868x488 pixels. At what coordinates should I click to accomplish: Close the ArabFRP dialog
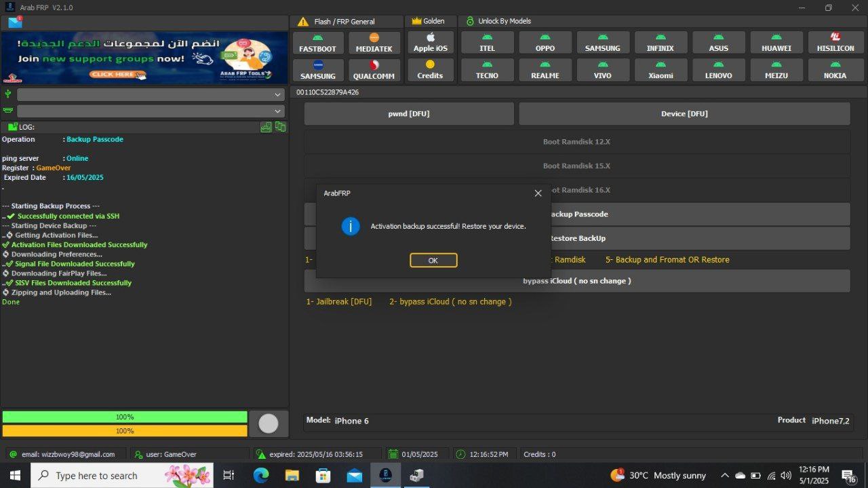(538, 193)
